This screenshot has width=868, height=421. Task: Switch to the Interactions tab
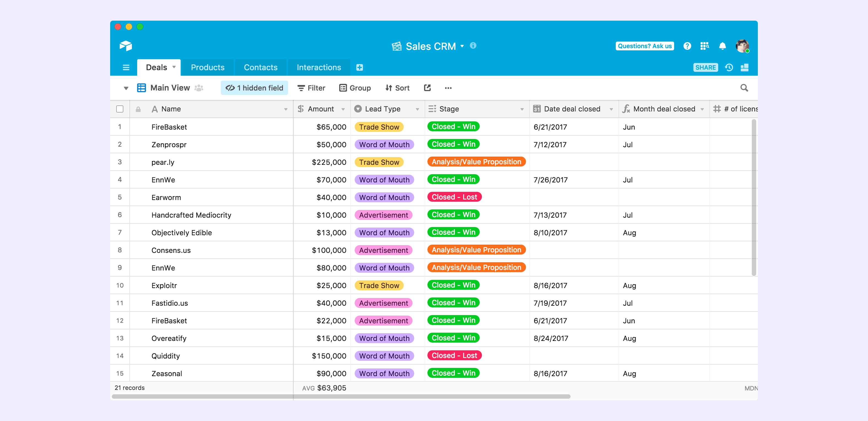coord(318,67)
